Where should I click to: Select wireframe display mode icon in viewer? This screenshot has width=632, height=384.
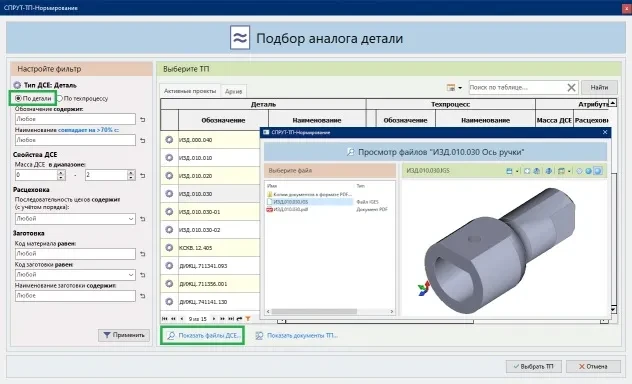[x=579, y=171]
